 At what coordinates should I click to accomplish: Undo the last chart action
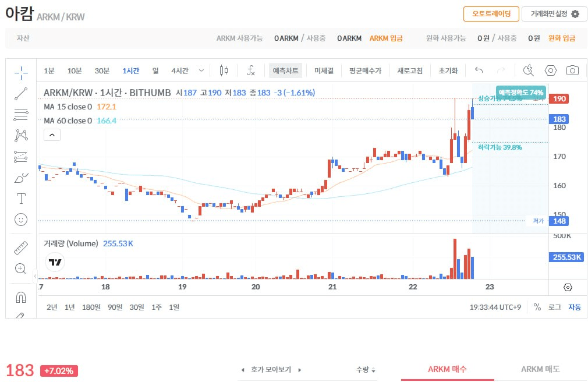pos(479,70)
